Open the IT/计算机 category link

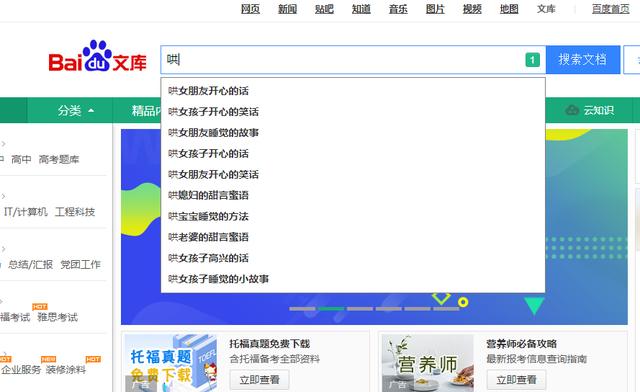[x=26, y=212]
